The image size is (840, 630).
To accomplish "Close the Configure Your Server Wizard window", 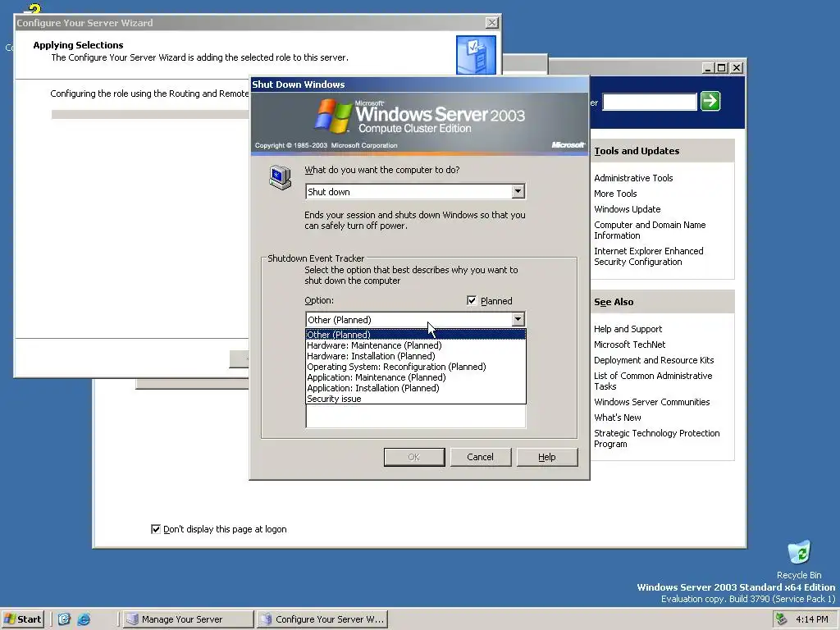I will pyautogui.click(x=491, y=22).
